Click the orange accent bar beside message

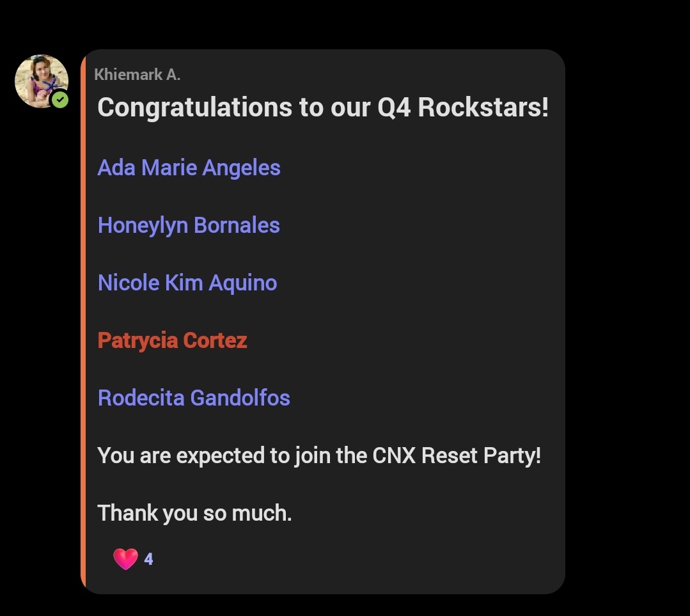click(x=84, y=320)
